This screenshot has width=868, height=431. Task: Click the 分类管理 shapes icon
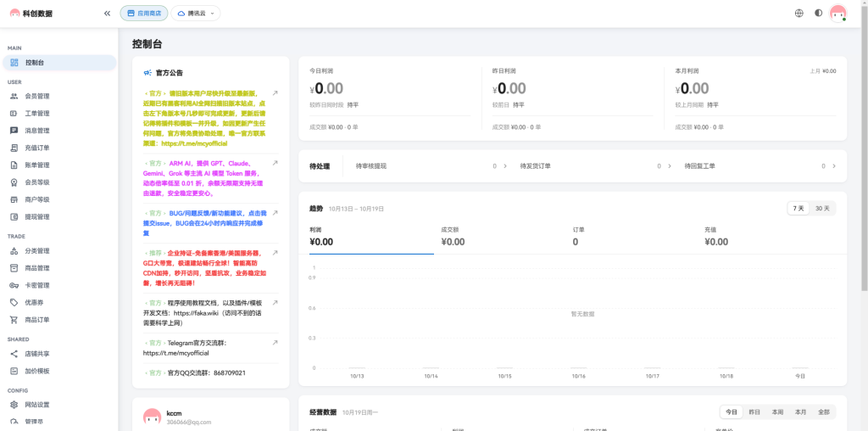(14, 251)
